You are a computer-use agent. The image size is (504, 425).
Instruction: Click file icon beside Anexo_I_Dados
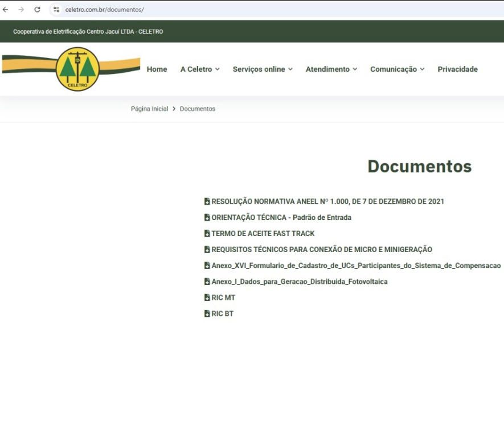pos(207,282)
